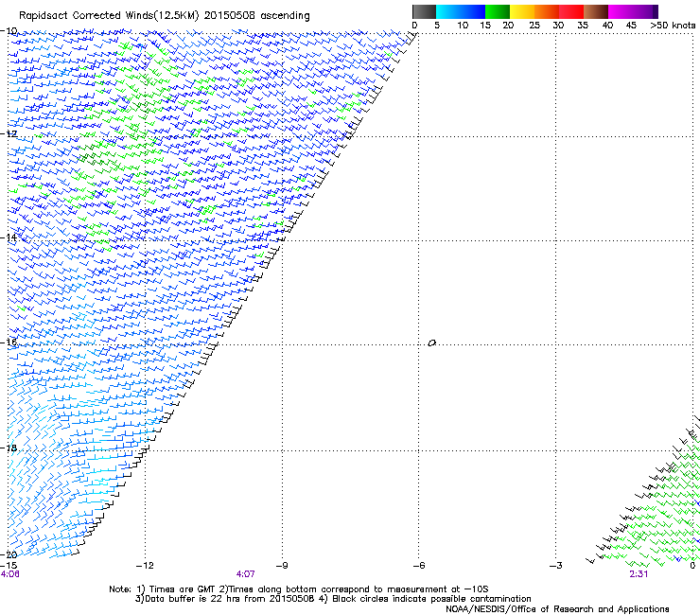Select the orange 25-30 knots legend color
Image resolution: width=700 pixels, height=615 pixels.
547,11
